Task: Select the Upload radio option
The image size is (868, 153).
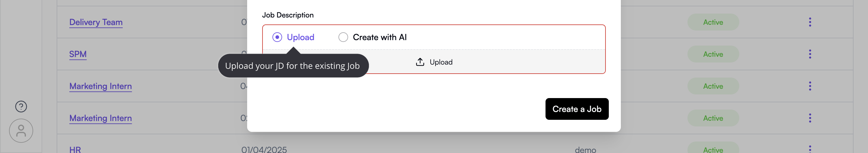Action: 277,37
